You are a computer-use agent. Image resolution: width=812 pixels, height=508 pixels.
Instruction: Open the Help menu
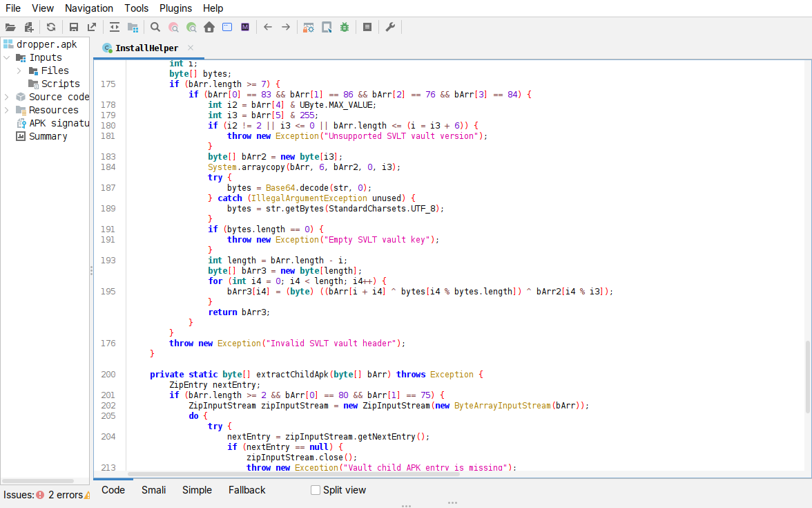point(213,8)
